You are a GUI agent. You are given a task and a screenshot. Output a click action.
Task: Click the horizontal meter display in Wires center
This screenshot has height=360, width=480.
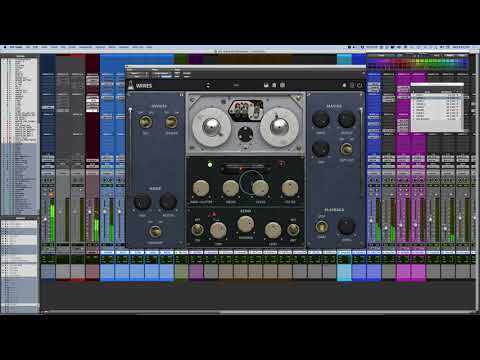pos(246,168)
